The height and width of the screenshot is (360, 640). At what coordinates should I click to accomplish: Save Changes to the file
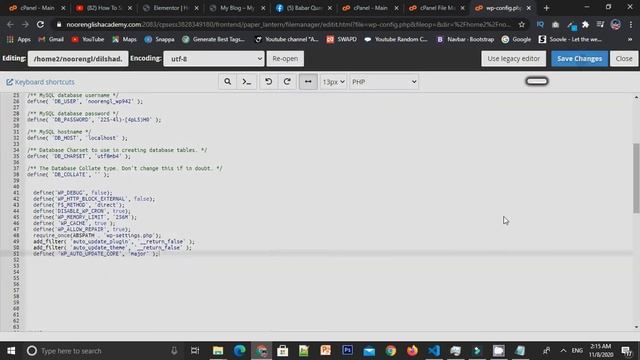click(x=579, y=59)
